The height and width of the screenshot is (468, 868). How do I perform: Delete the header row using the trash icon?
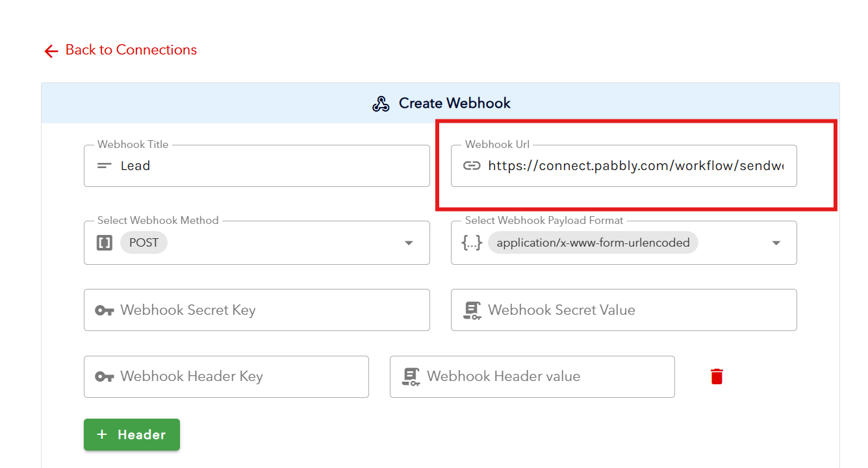click(717, 376)
